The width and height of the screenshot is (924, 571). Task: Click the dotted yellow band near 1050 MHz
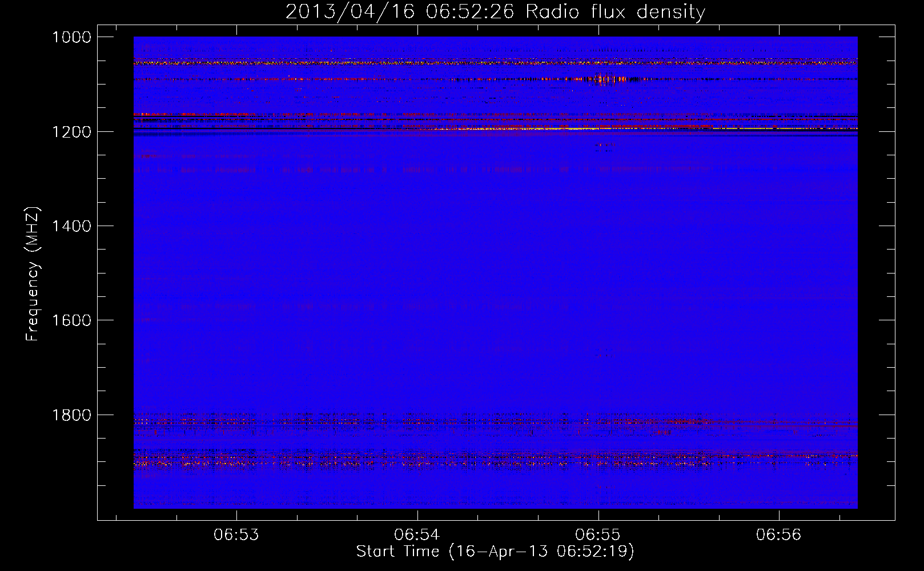point(400,63)
